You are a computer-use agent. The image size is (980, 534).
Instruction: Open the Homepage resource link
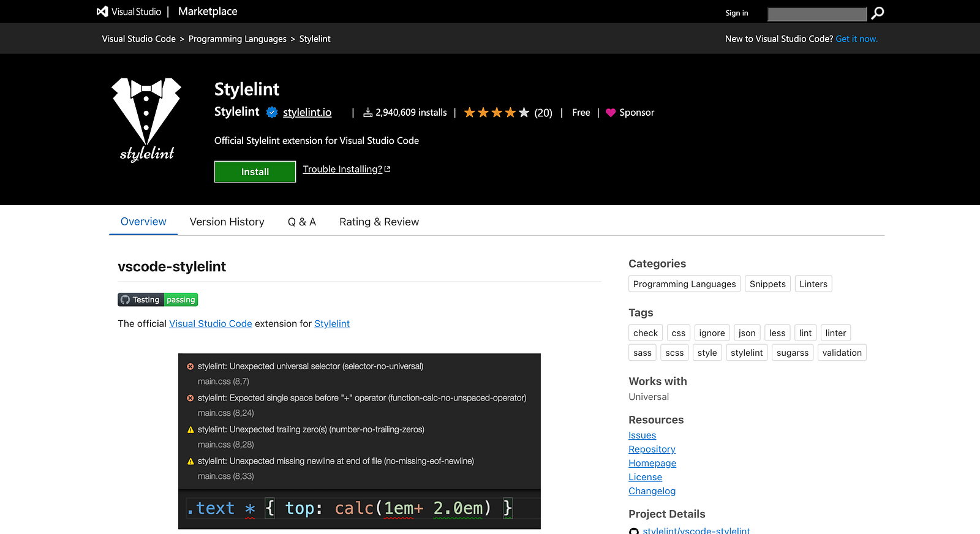[x=652, y=464]
